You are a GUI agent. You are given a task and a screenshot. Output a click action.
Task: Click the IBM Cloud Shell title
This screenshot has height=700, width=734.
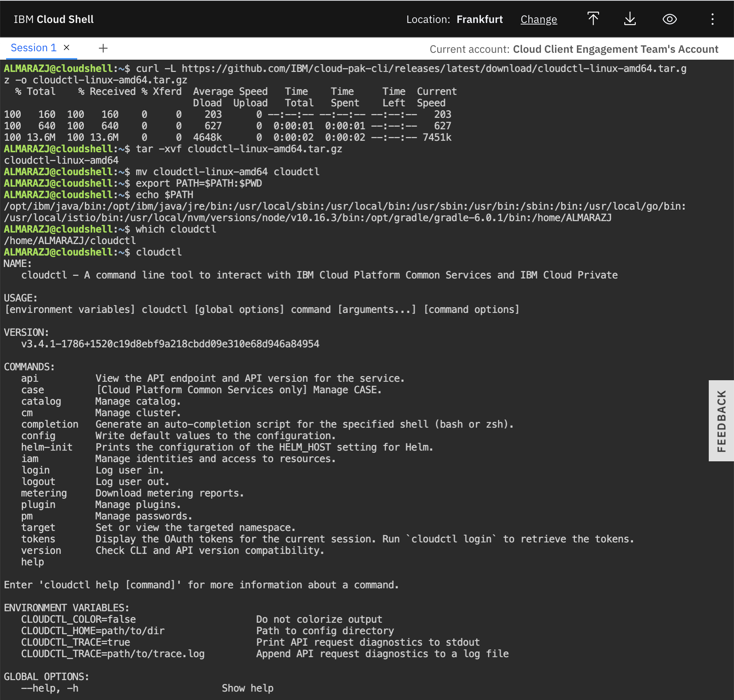coord(54,20)
